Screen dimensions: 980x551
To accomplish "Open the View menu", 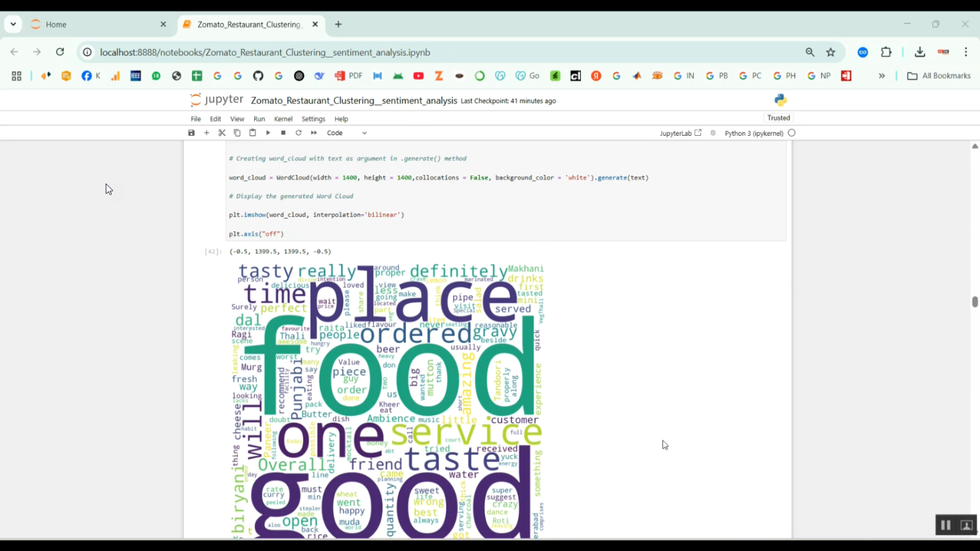I will click(x=237, y=119).
